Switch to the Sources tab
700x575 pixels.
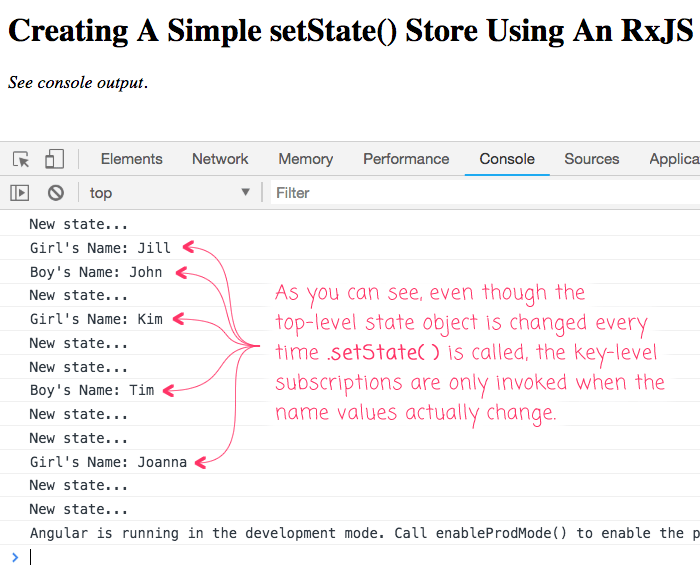[592, 159]
